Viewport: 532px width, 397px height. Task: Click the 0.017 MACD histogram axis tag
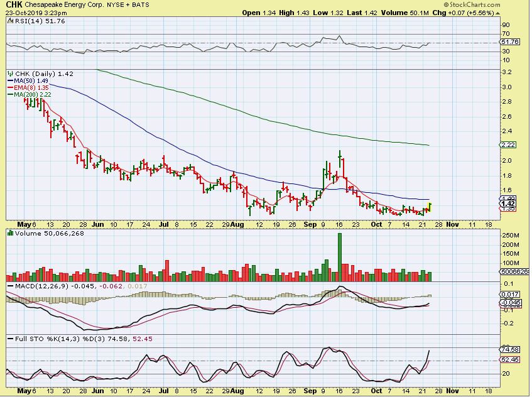point(510,294)
